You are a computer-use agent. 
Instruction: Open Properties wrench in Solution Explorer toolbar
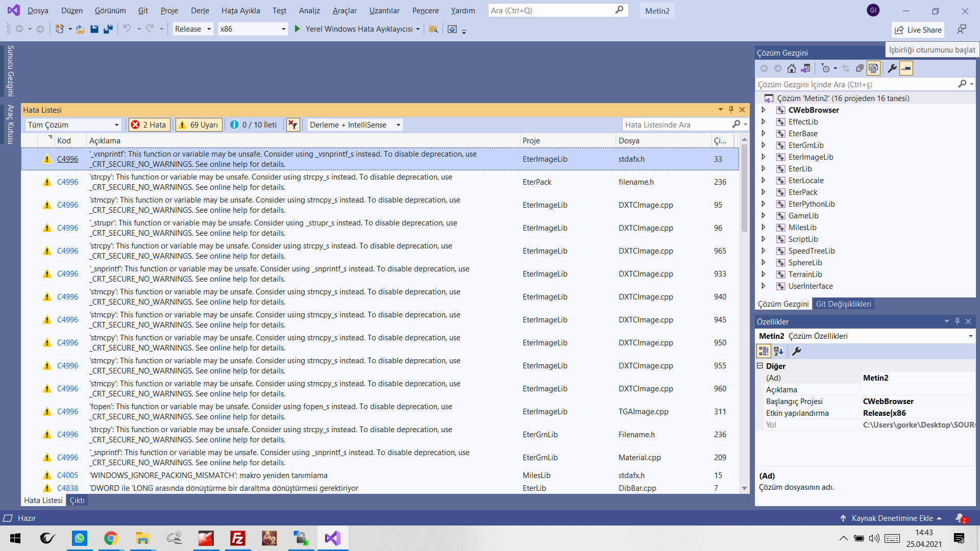coord(892,68)
